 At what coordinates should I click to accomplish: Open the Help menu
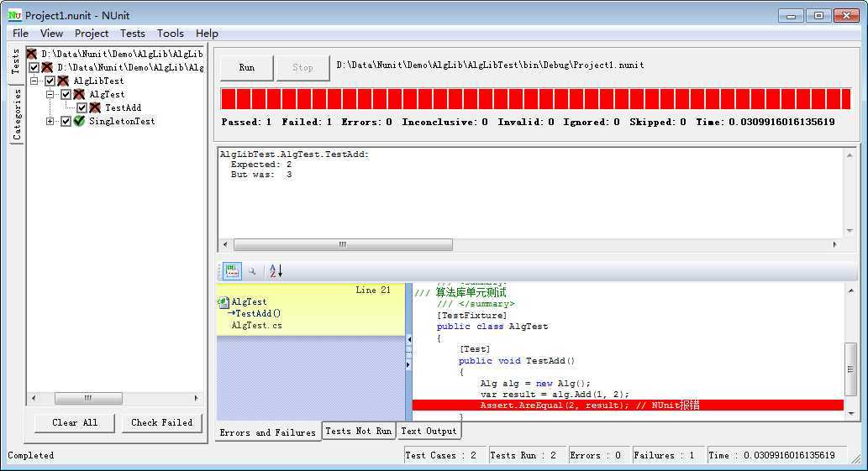207,34
